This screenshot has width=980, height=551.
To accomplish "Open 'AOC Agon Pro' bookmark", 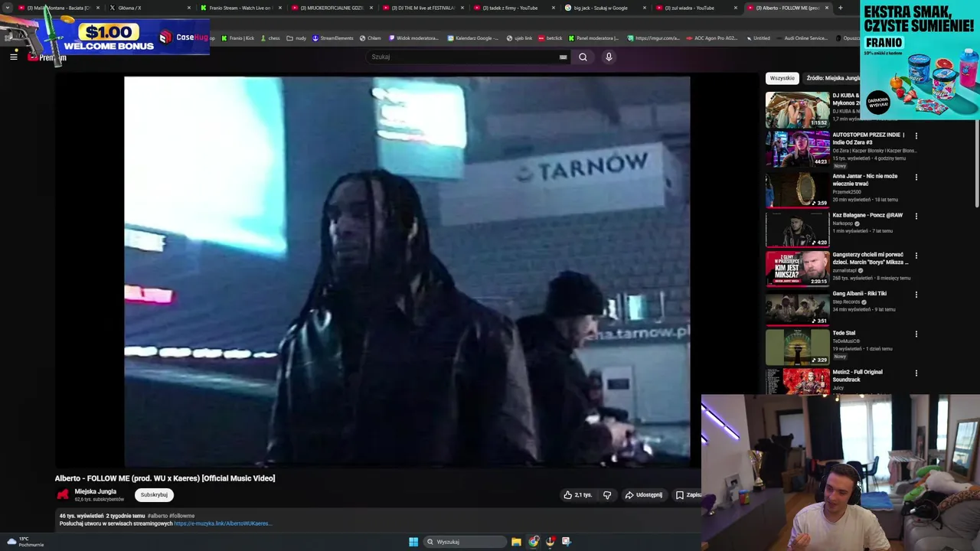I will click(712, 37).
